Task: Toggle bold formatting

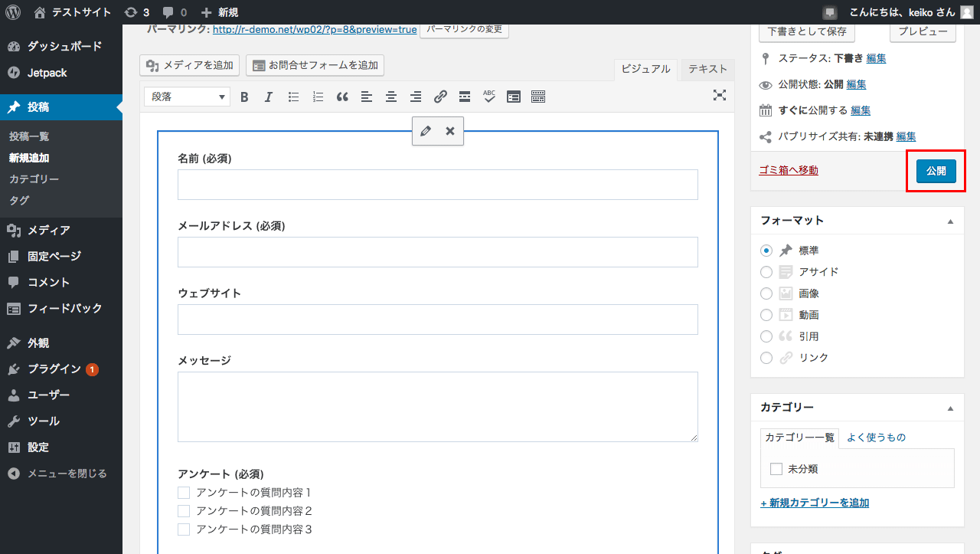Action: pyautogui.click(x=245, y=97)
